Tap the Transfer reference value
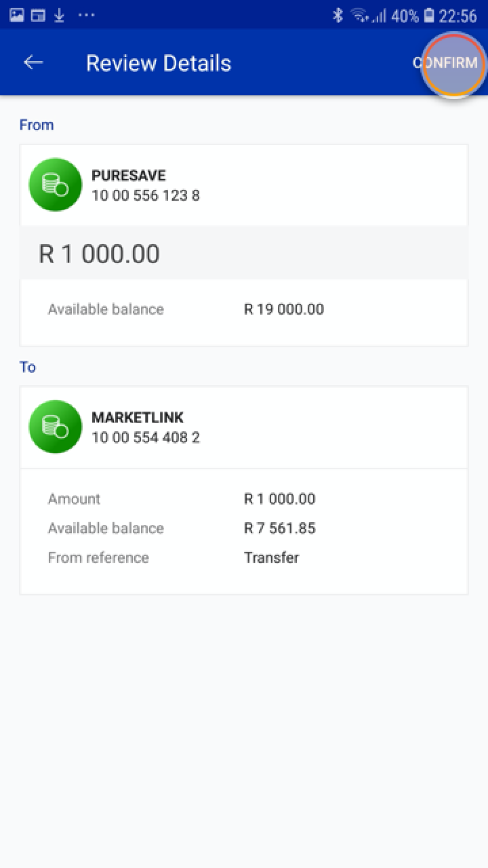Viewport: 488px width, 868px height. pyautogui.click(x=271, y=557)
